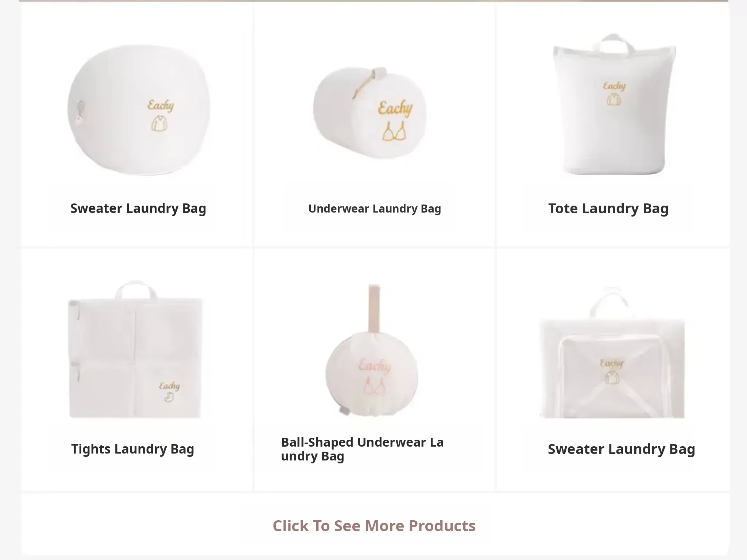Viewport: 747px width, 560px height.
Task: Tap the pink Eachy logo on ball bag
Action: click(375, 365)
